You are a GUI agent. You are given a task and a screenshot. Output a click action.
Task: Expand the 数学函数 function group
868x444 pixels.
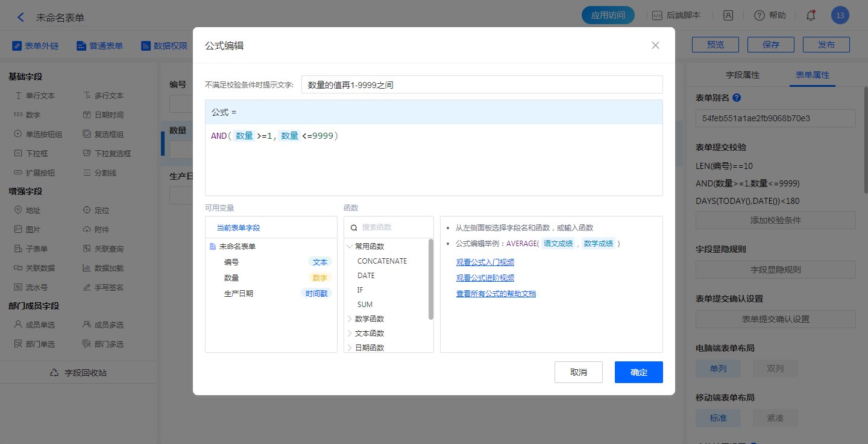[350, 319]
